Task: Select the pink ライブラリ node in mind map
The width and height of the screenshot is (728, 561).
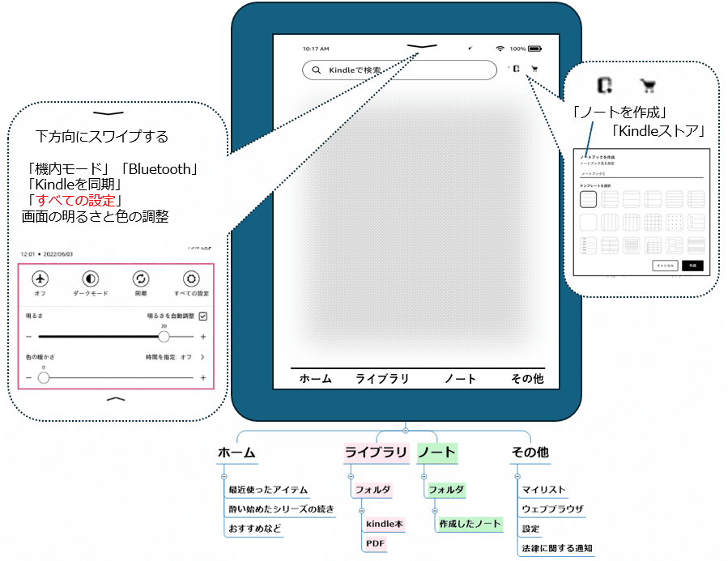Action: tap(377, 453)
